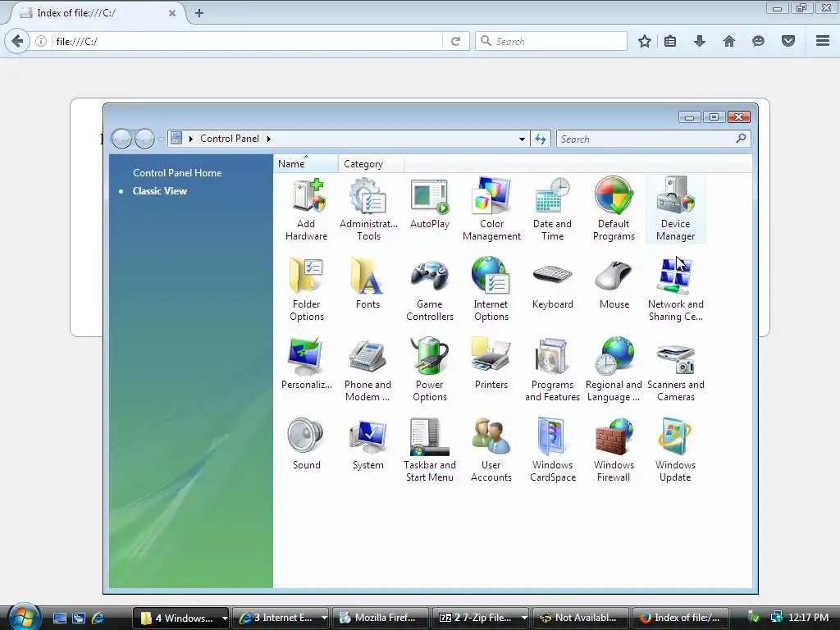Open the System icon
The height and width of the screenshot is (630, 840).
tap(368, 445)
